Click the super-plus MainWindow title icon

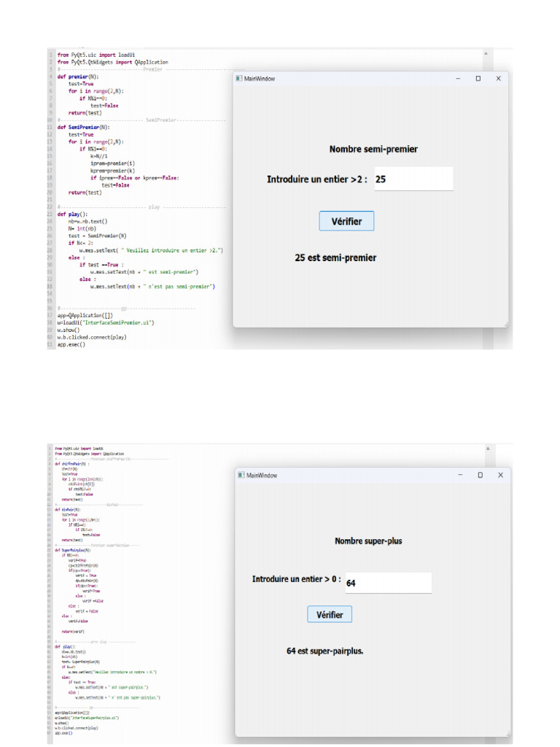tap(241, 476)
